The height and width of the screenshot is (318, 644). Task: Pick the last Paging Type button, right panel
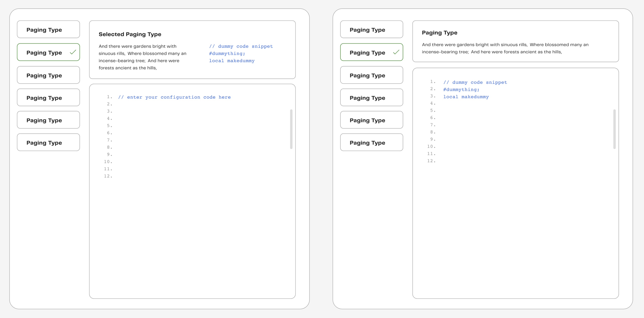click(372, 142)
